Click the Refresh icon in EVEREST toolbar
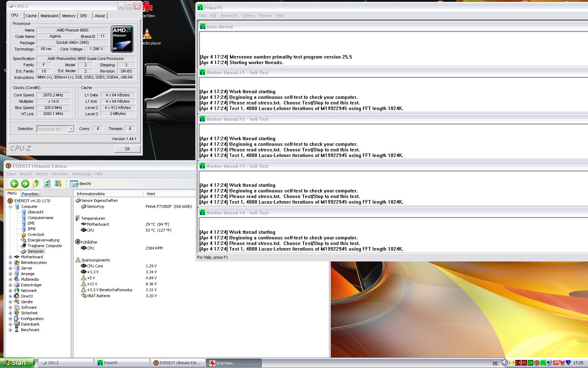Screen dimensions: 588x368 (47, 184)
